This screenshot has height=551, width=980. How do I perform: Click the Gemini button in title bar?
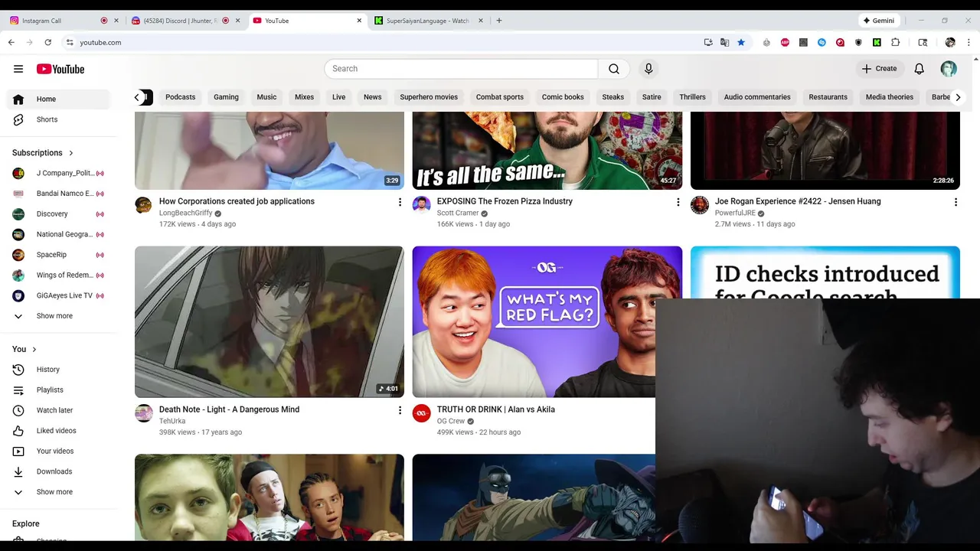point(878,21)
